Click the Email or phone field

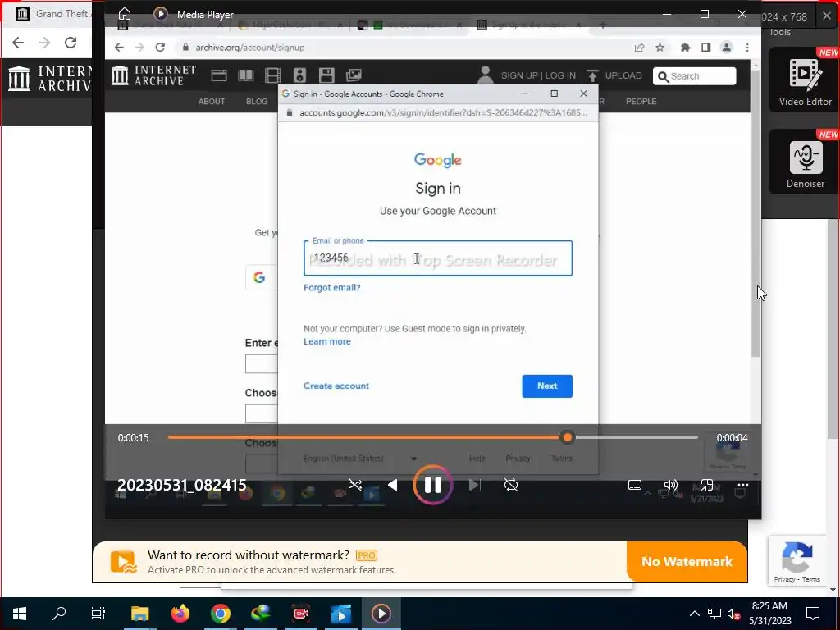coord(438,258)
